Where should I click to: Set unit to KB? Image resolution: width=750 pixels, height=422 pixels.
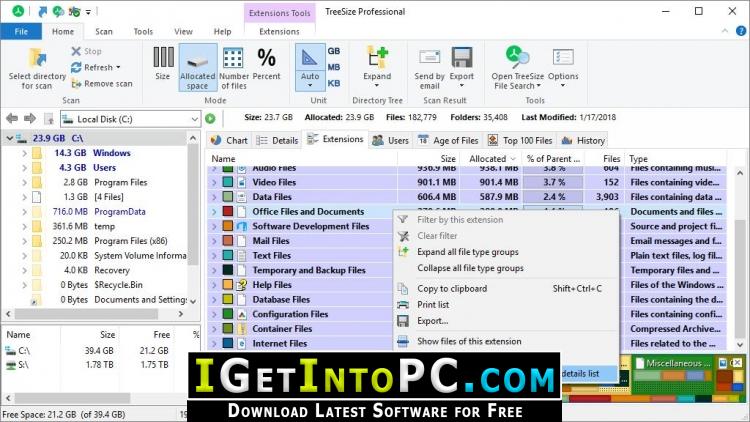click(334, 83)
